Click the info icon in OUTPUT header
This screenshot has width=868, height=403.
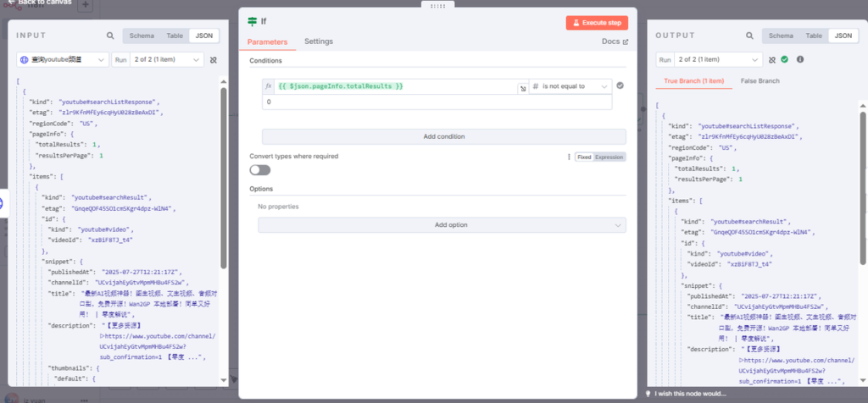799,60
